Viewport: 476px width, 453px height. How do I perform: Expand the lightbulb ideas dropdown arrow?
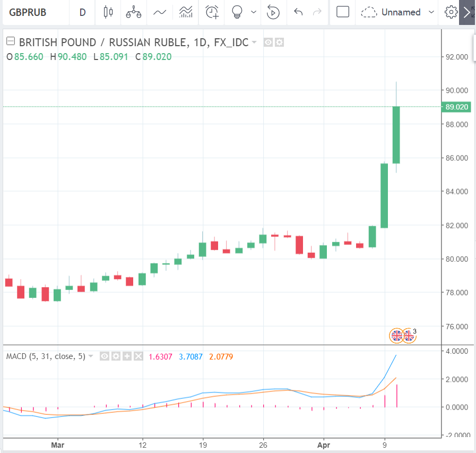[x=254, y=12]
